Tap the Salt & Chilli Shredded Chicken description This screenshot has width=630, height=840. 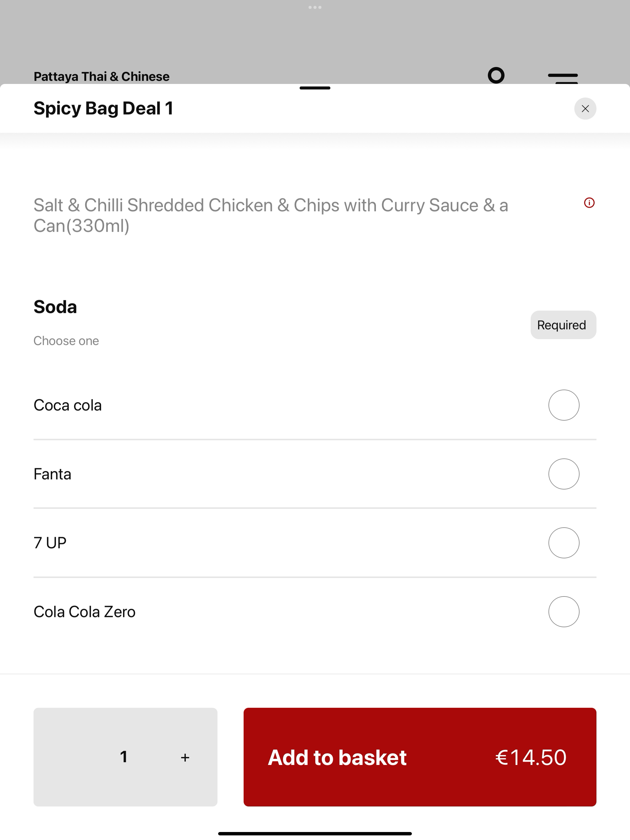pos(270,215)
